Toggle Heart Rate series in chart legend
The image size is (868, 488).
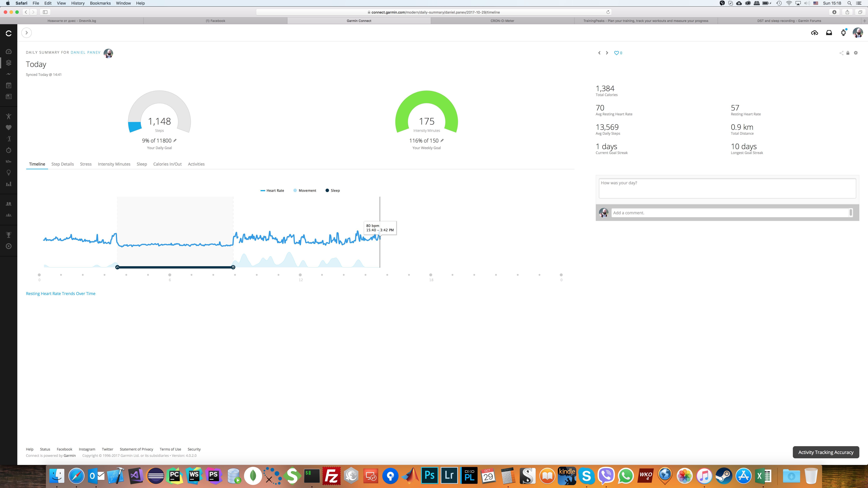click(272, 191)
